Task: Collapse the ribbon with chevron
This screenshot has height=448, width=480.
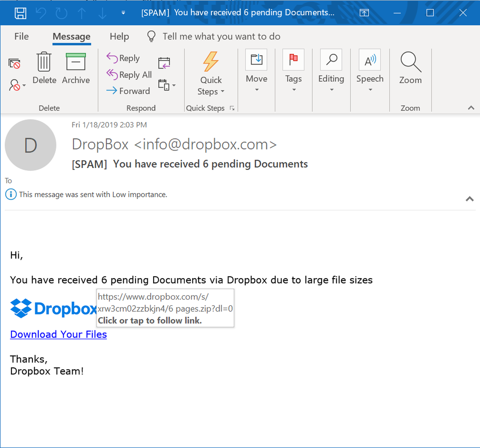Action: point(471,108)
